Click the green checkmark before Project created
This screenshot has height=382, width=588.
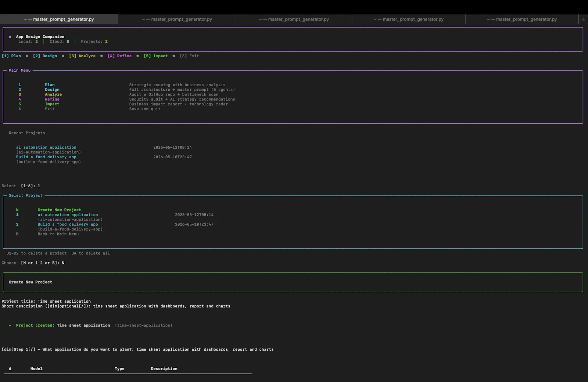[x=10, y=325]
